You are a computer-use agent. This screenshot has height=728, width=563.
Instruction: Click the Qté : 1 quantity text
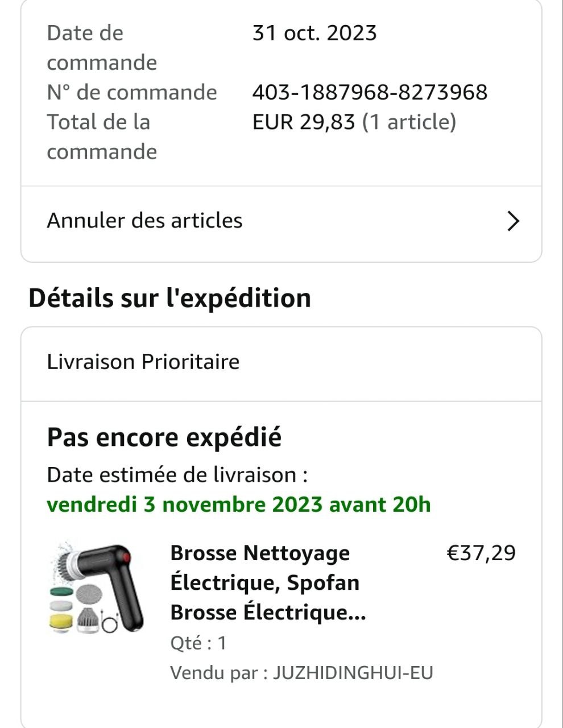click(198, 643)
